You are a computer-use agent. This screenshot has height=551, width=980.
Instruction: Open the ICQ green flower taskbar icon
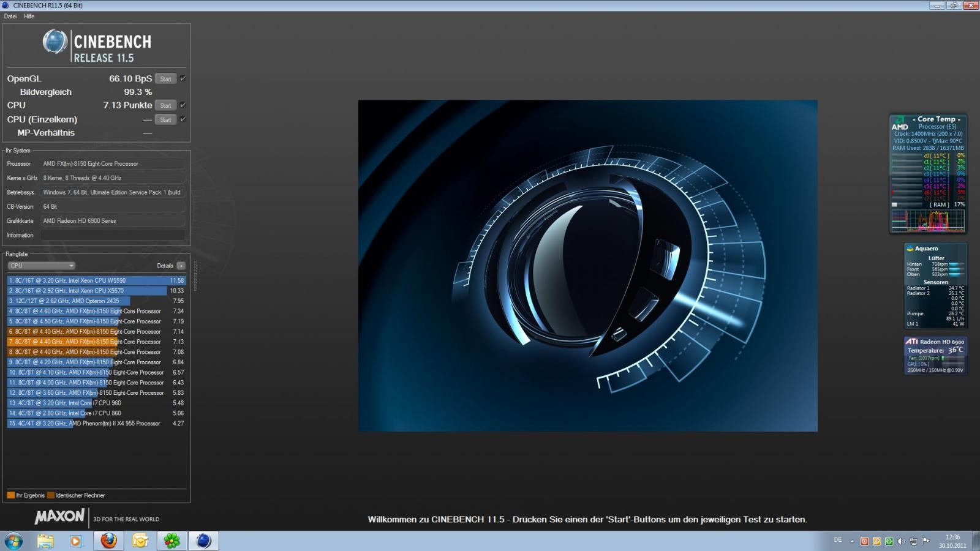[171, 541]
